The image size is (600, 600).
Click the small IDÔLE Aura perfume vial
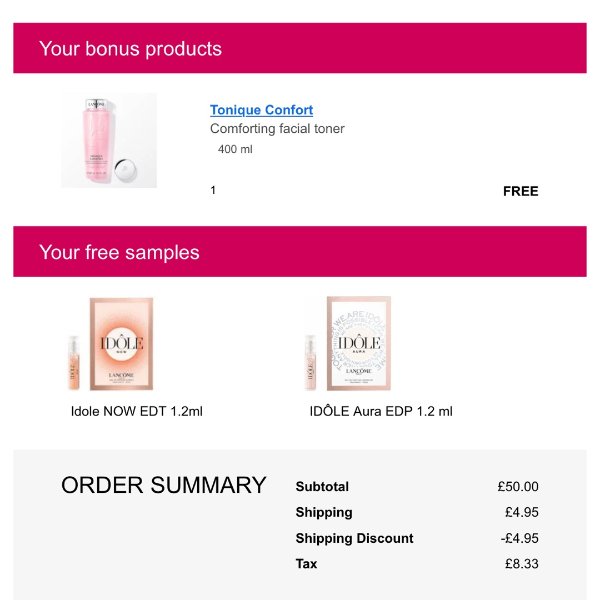point(310,362)
